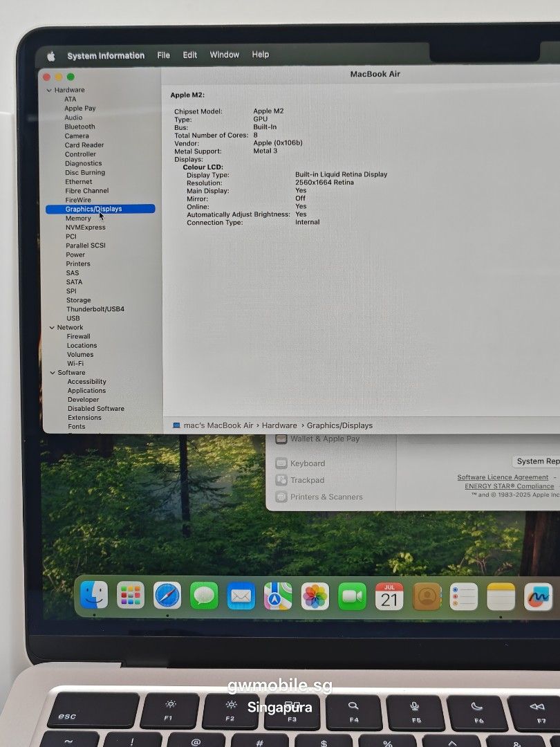The image size is (560, 747).
Task: Select the highlighted Graphics/Displays sidebar item
Action: tap(100, 209)
